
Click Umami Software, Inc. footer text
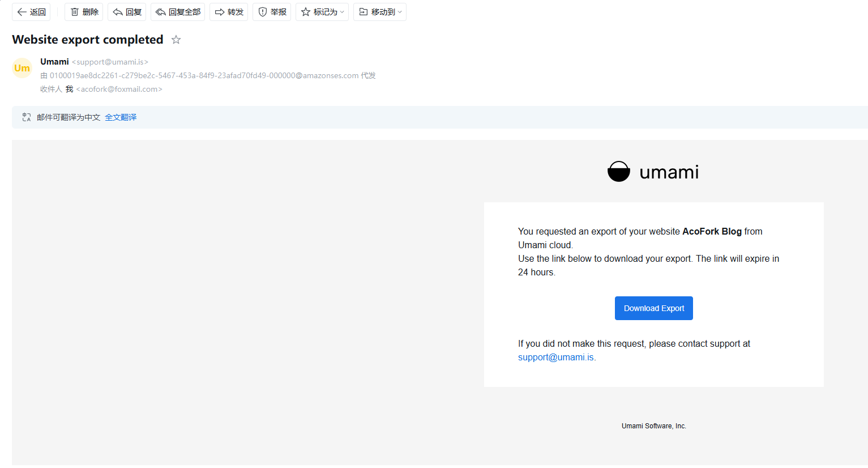(x=653, y=426)
